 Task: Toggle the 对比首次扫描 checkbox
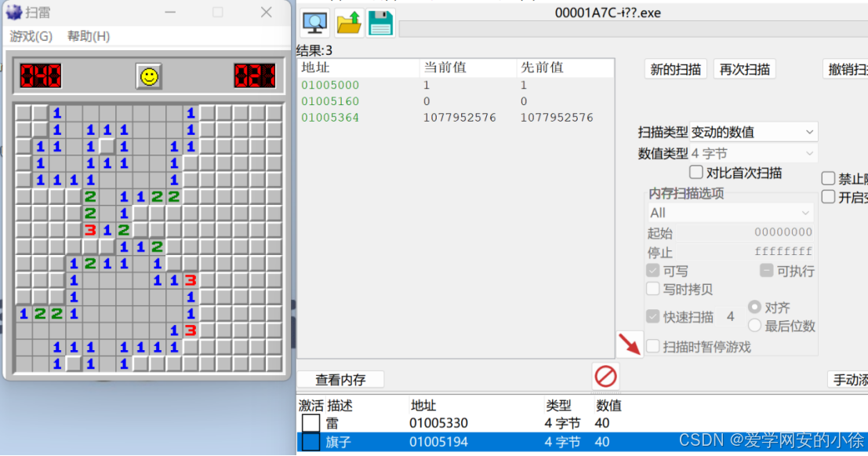tap(696, 173)
